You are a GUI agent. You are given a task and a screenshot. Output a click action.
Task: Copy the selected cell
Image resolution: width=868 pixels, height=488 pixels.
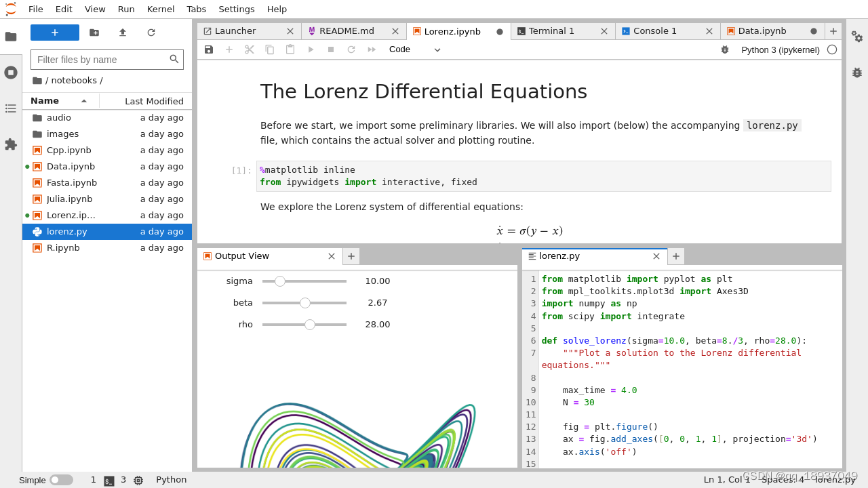270,49
